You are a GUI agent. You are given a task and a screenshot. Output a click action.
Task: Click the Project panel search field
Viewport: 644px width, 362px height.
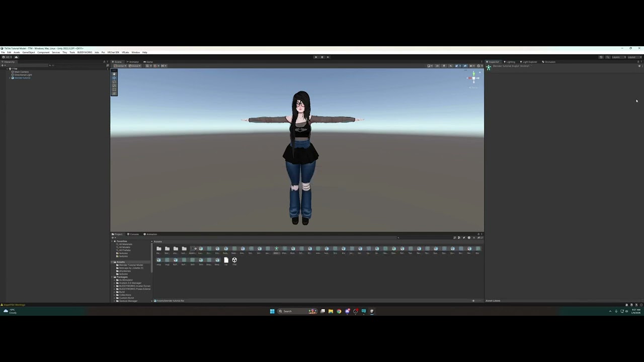[424, 238]
